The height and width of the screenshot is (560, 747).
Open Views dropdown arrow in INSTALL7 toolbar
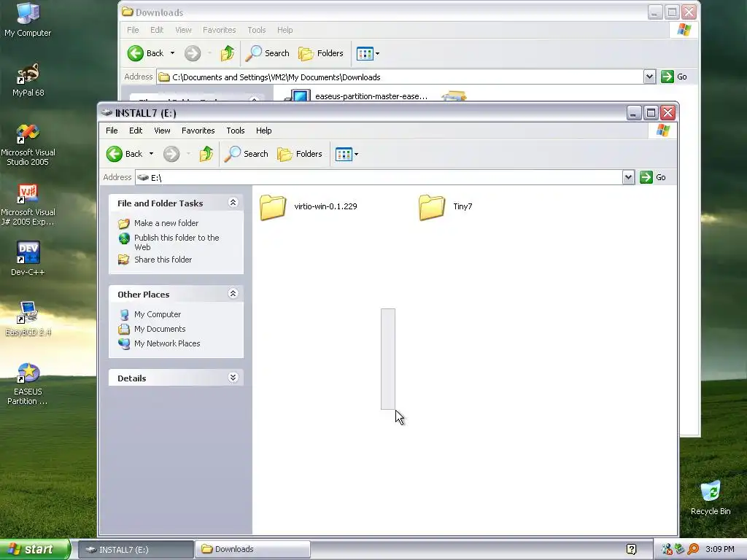[356, 155]
